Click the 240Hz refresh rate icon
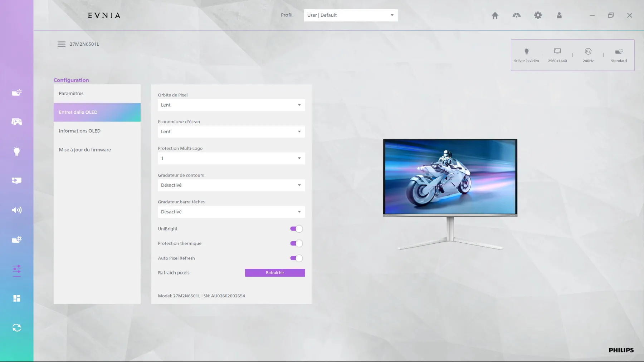This screenshot has height=362, width=644. [588, 51]
